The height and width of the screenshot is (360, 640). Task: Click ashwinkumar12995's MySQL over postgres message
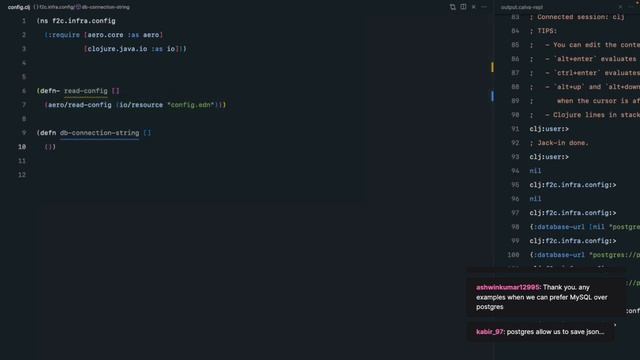(x=542, y=297)
